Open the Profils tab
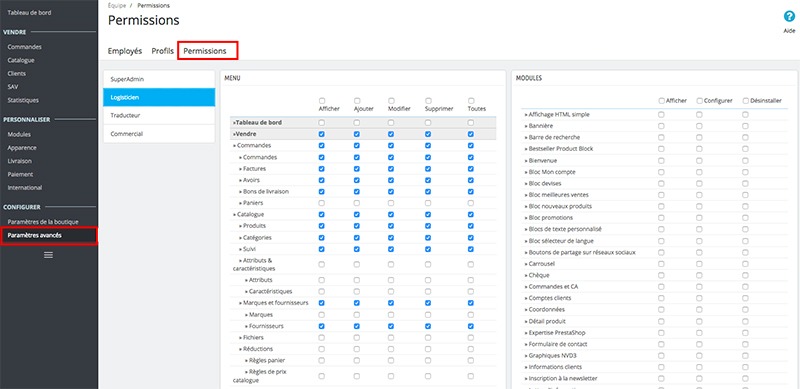This screenshot has width=800, height=389. (x=163, y=51)
